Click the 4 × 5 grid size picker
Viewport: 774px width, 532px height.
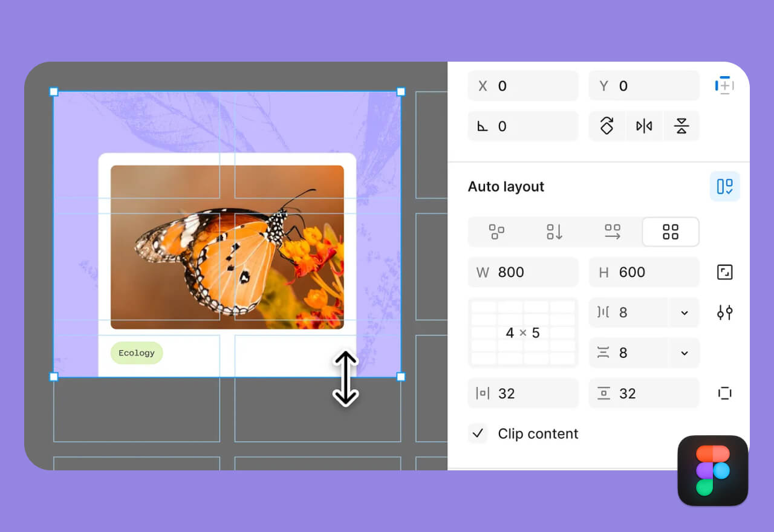(523, 332)
